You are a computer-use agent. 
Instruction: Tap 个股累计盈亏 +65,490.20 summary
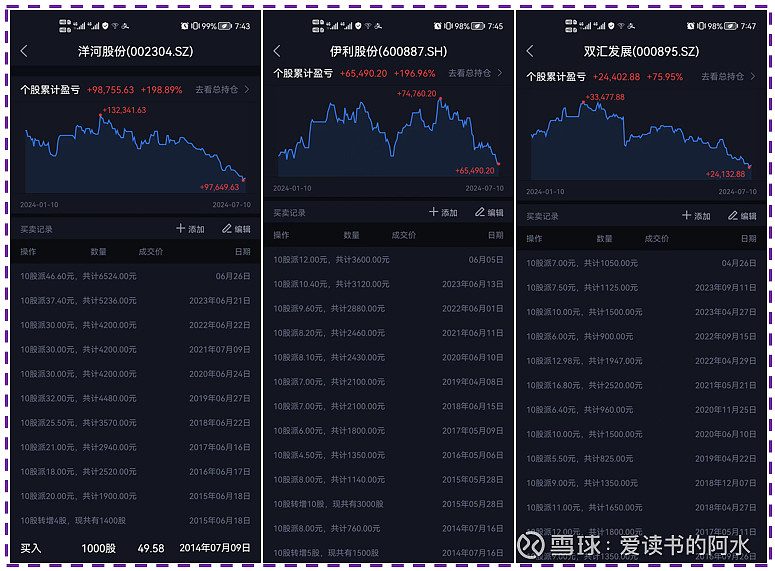click(354, 73)
